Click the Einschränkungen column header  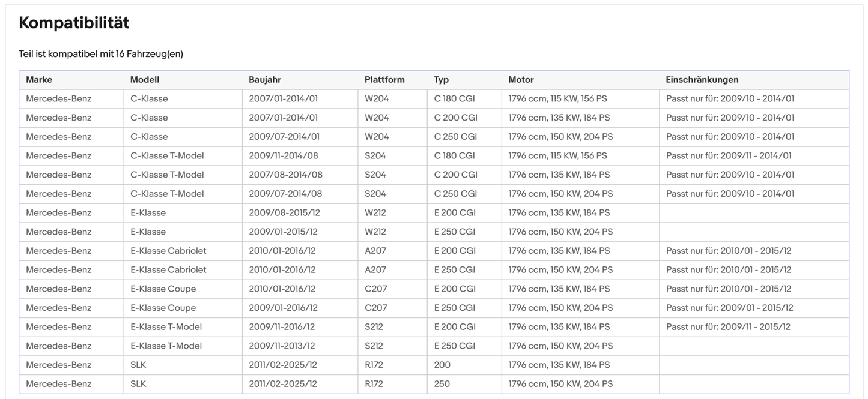(x=702, y=80)
